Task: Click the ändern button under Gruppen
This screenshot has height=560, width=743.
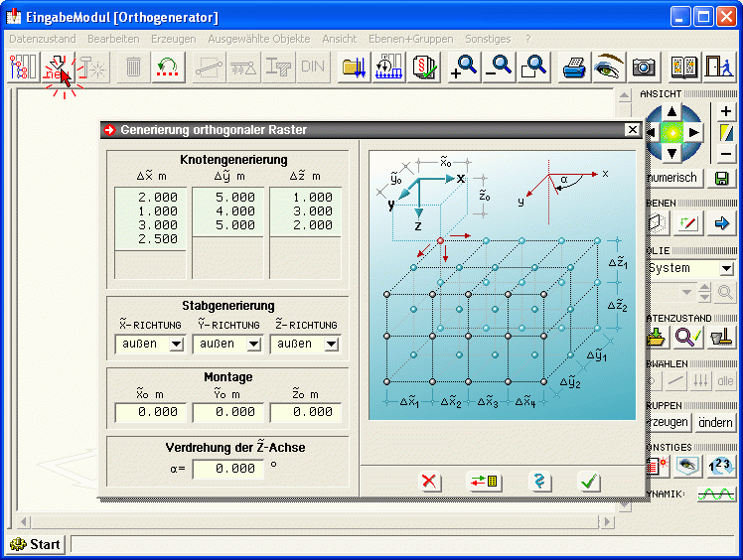Action: [715, 423]
